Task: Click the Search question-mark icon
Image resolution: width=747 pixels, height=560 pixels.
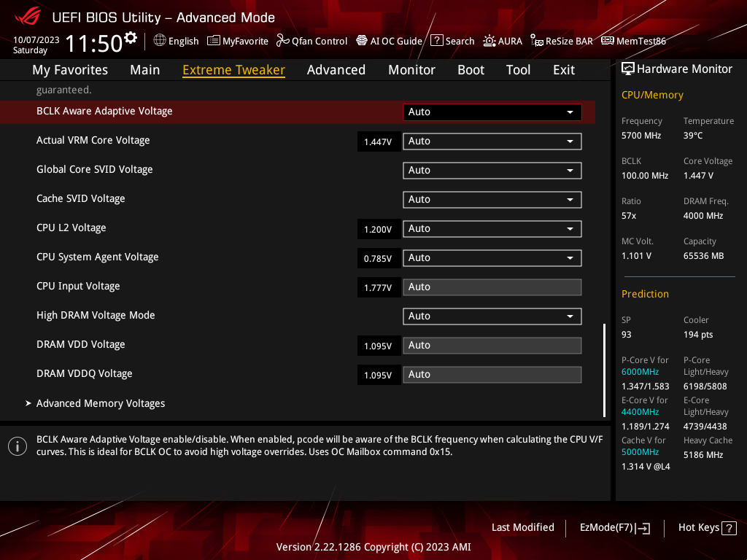Action: [436, 41]
